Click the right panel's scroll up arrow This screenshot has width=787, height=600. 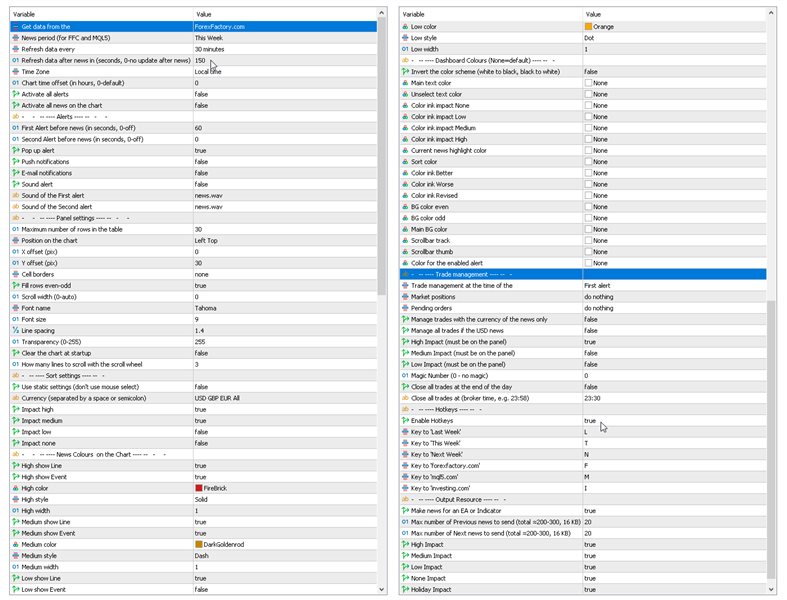771,13
